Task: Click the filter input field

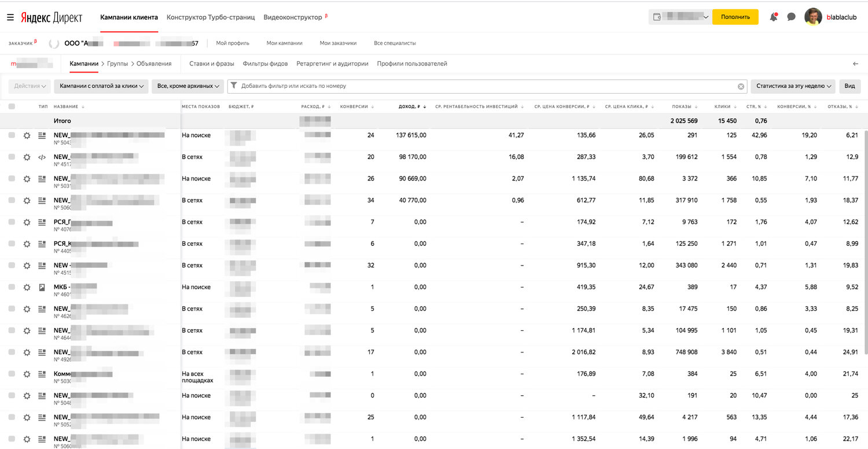Action: (486, 86)
